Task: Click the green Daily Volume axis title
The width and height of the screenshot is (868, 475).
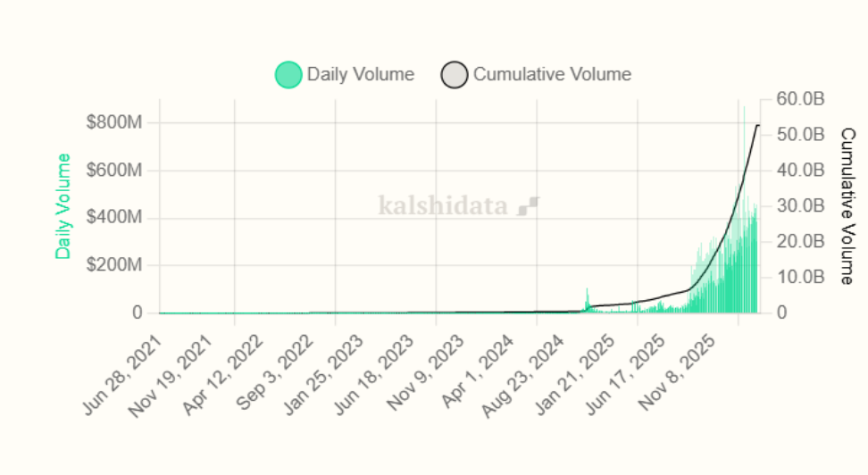Action: (x=63, y=206)
